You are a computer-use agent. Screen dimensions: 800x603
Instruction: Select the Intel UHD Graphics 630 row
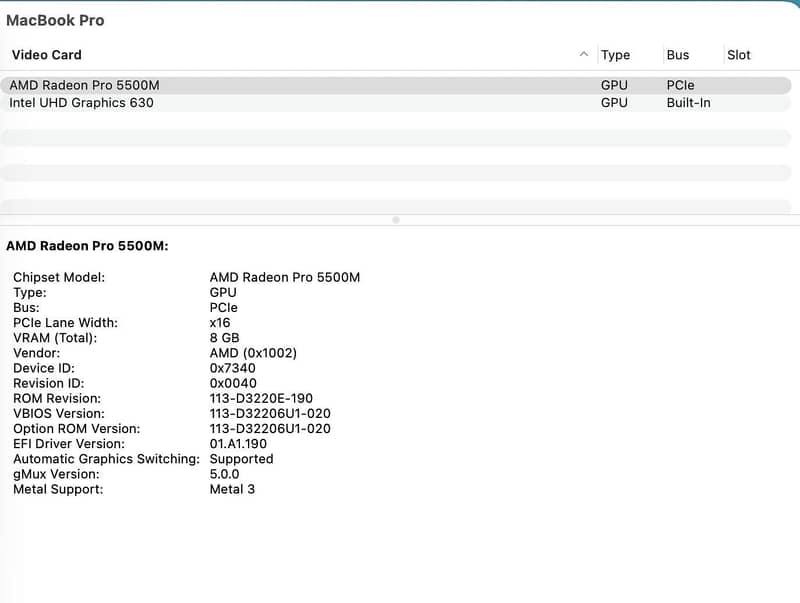tap(396, 103)
